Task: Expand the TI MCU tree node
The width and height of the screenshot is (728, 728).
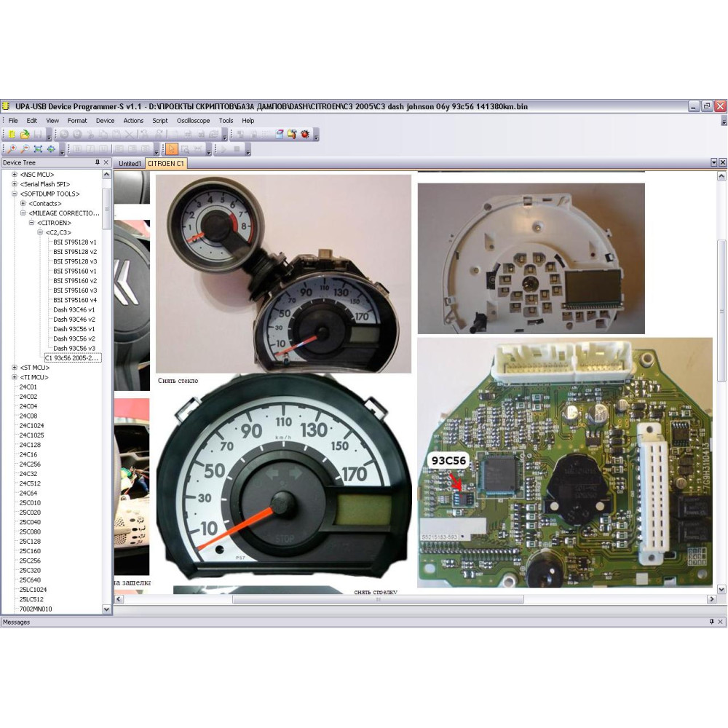Action: click(15, 377)
